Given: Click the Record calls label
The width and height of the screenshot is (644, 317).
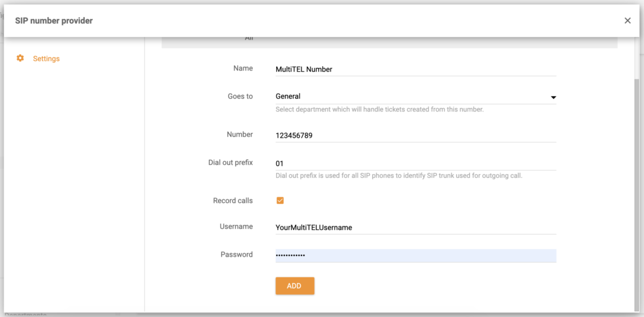Looking at the screenshot, I should pos(233,201).
